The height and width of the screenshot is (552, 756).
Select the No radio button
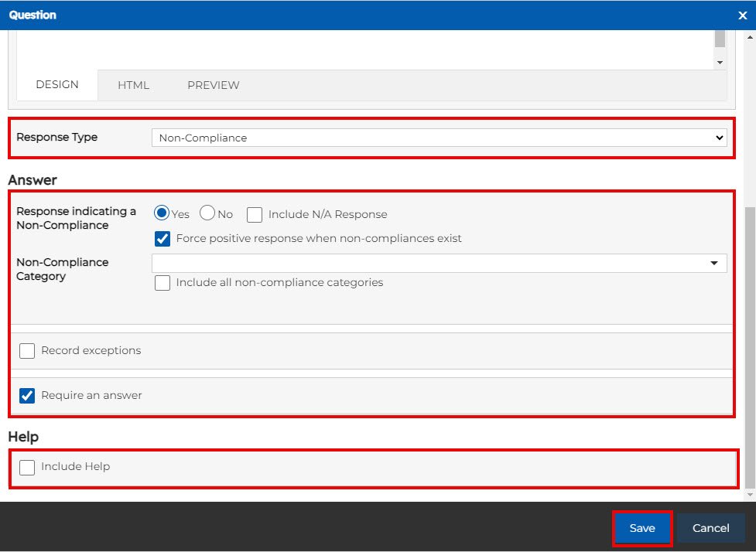click(207, 213)
